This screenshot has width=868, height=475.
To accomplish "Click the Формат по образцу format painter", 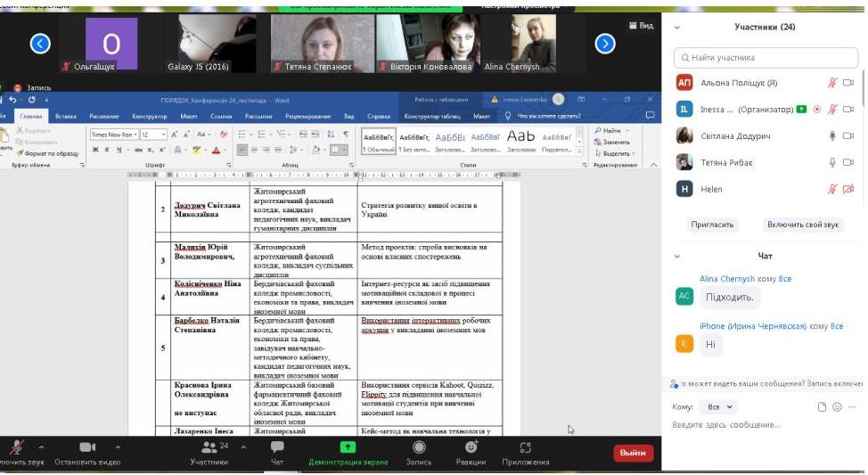I will [x=47, y=153].
